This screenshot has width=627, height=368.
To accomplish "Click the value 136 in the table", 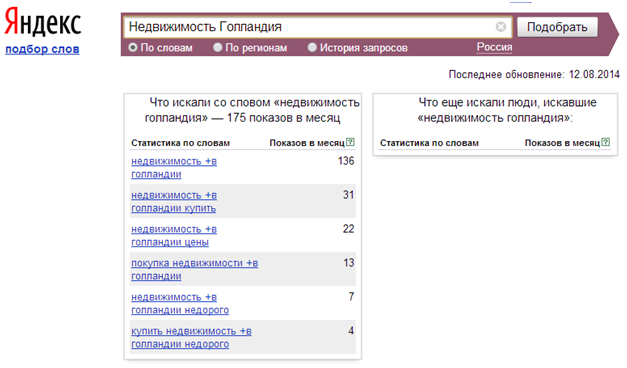I will coord(346,161).
